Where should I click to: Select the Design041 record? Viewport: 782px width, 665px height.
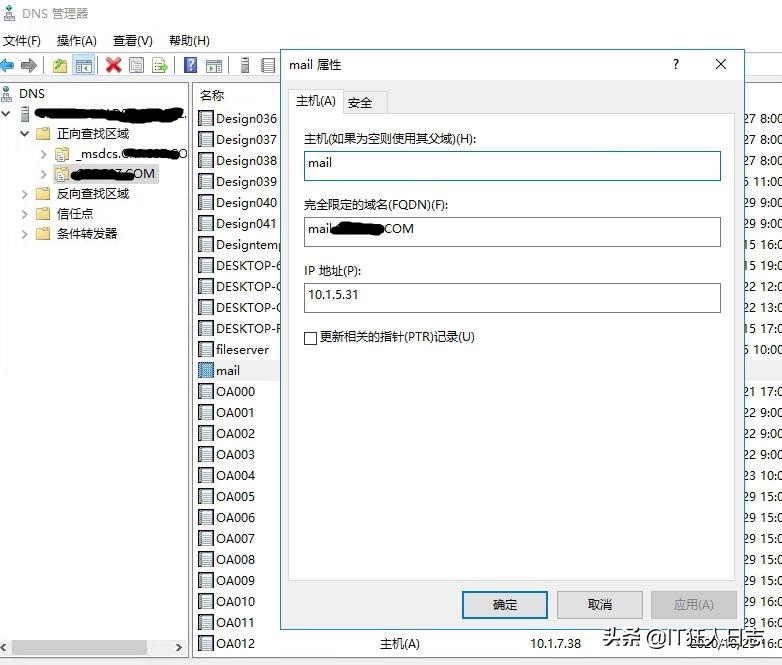237,223
